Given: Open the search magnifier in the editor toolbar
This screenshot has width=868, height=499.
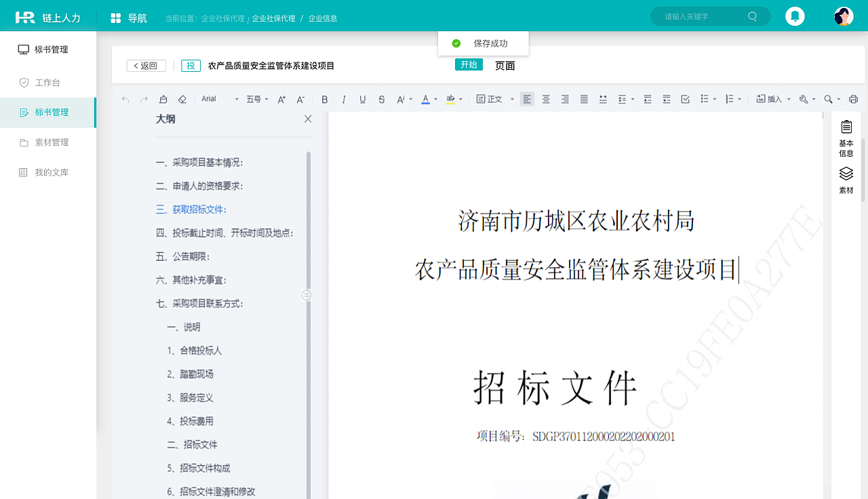Looking at the screenshot, I should tap(828, 98).
